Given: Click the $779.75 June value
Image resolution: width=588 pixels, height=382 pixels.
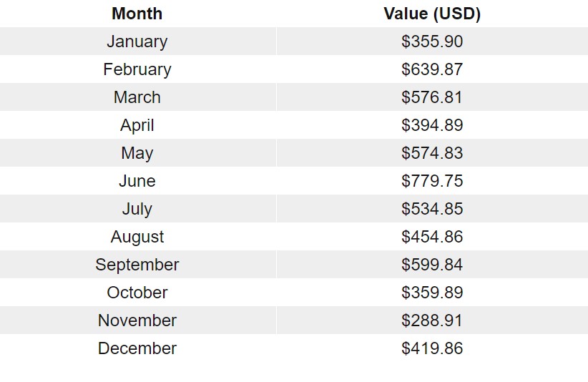Looking at the screenshot, I should click(432, 181).
